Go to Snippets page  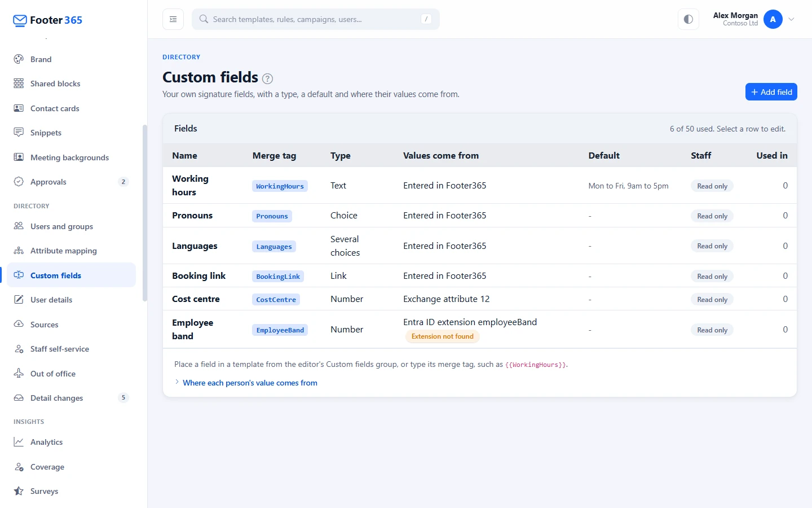click(71, 133)
